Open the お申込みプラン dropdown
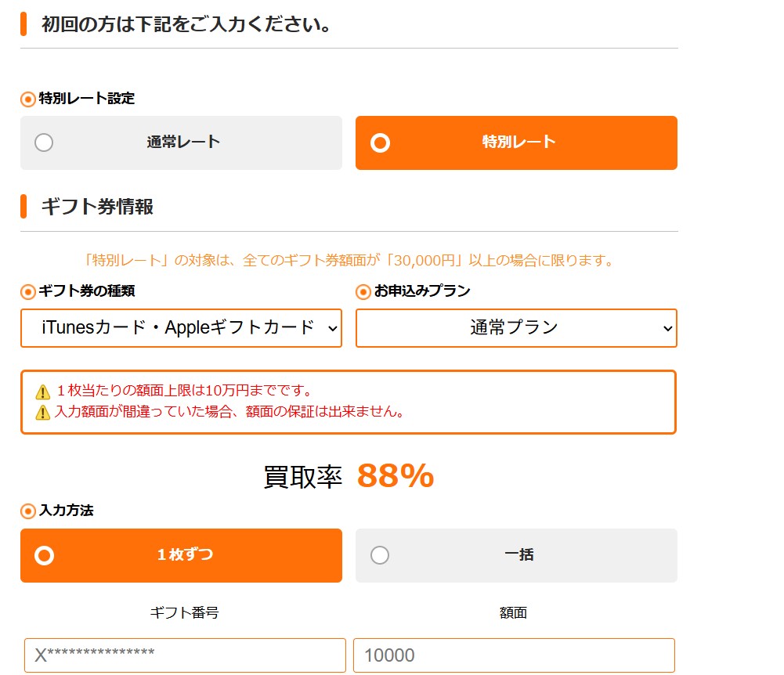The image size is (784, 675). (x=516, y=328)
